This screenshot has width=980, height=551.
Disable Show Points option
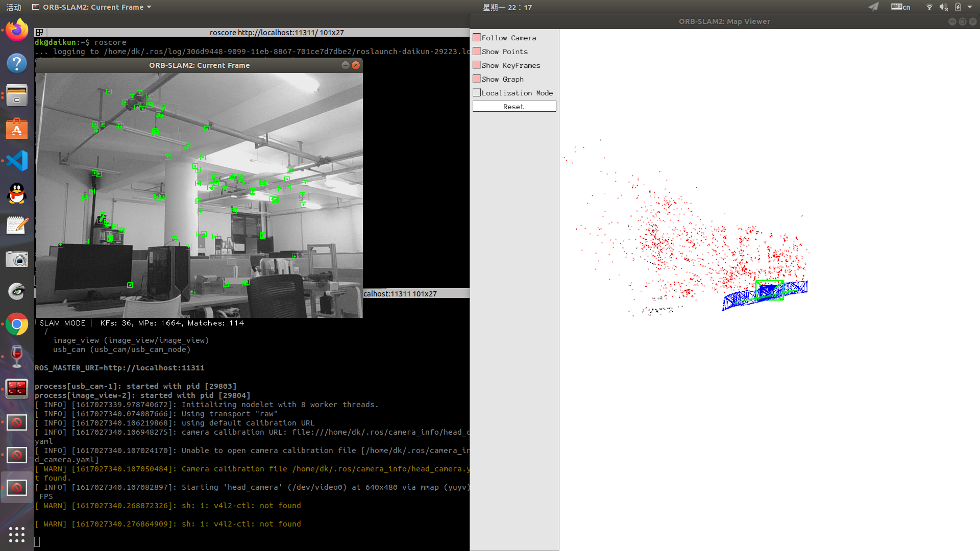tap(477, 52)
